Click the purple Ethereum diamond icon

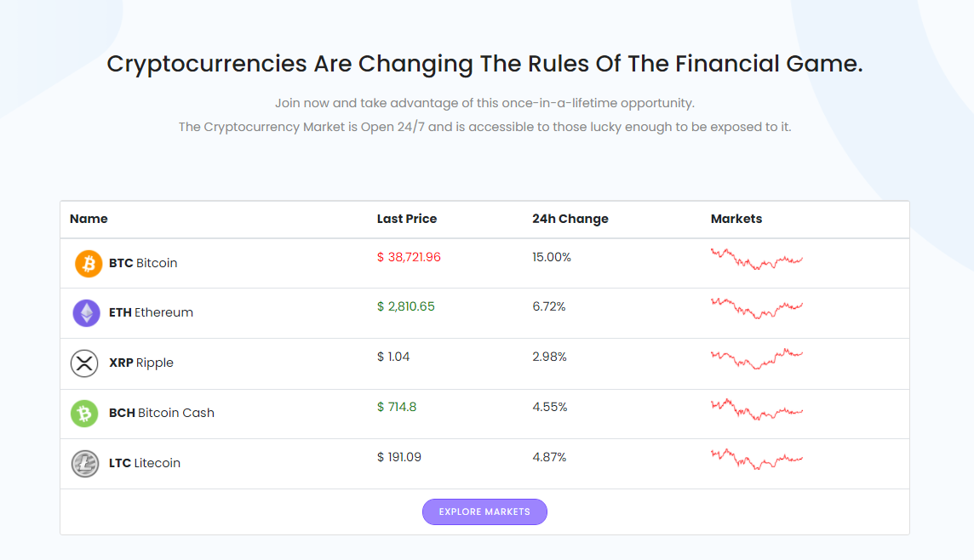[x=86, y=313]
